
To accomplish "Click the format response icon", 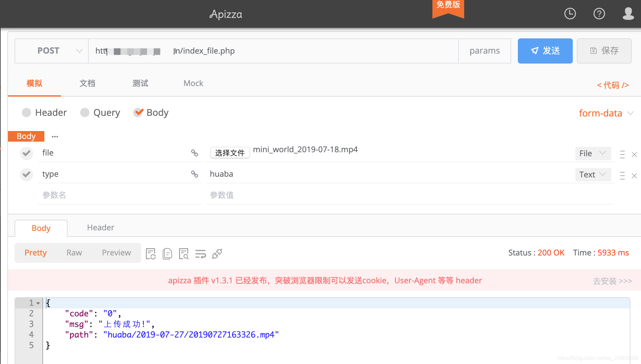I will (x=151, y=254).
